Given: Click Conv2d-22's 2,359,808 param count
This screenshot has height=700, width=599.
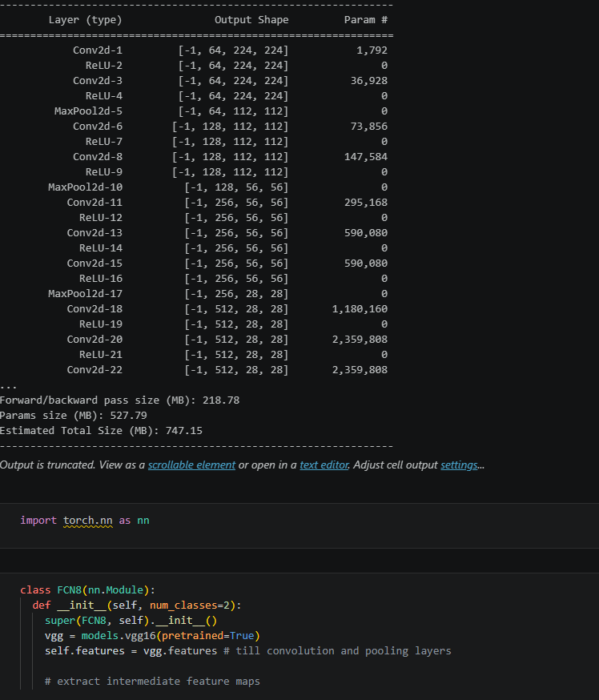Looking at the screenshot, I should 360,369.
